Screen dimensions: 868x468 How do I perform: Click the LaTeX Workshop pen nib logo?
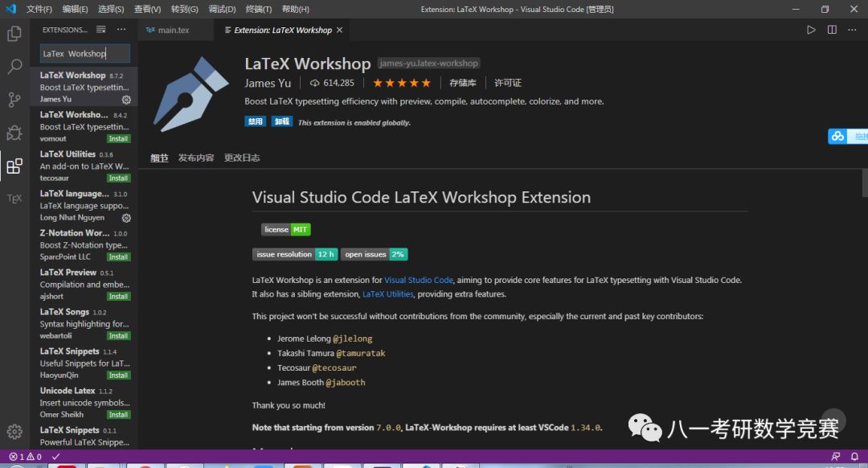click(190, 93)
